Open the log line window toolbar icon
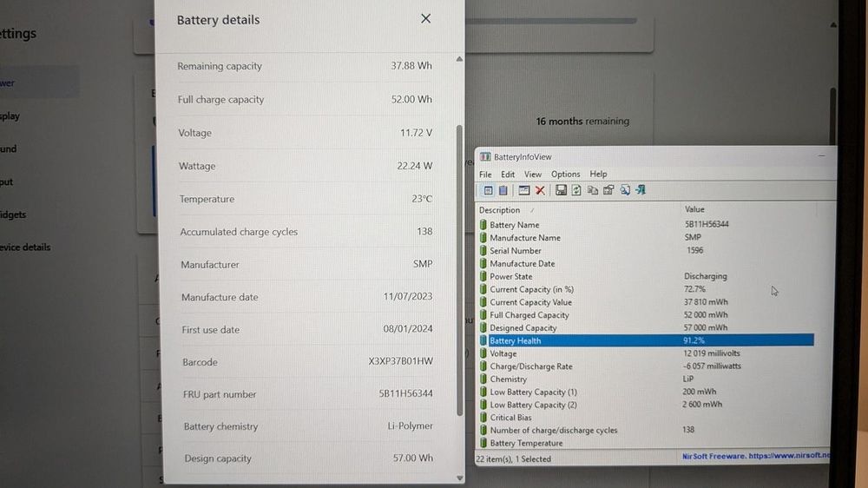Image resolution: width=868 pixels, height=488 pixels. [523, 190]
